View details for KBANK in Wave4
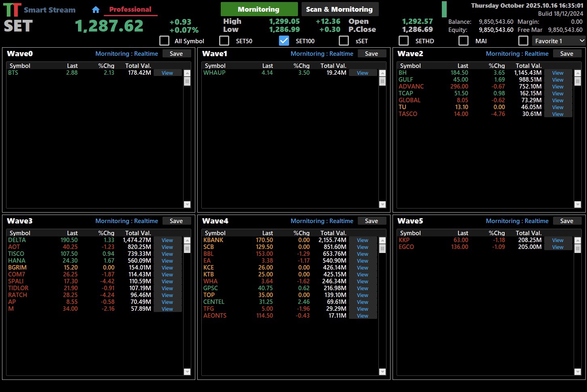The height and width of the screenshot is (392, 587). pos(363,240)
